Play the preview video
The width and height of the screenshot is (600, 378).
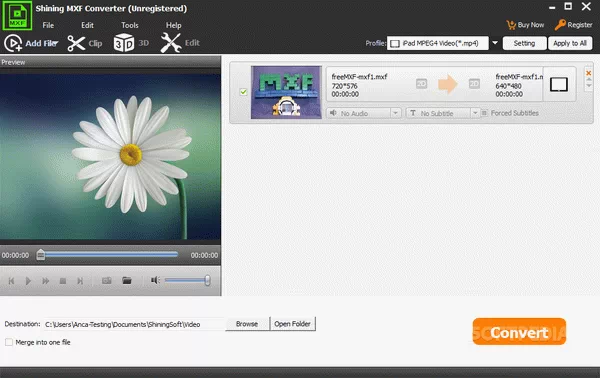[28, 281]
